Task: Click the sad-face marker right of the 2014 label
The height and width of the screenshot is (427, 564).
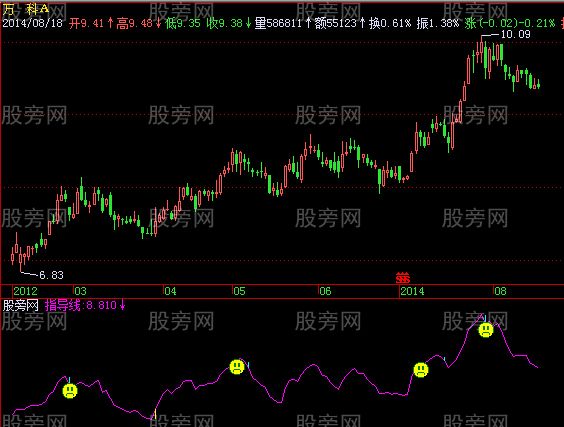Action: click(421, 370)
